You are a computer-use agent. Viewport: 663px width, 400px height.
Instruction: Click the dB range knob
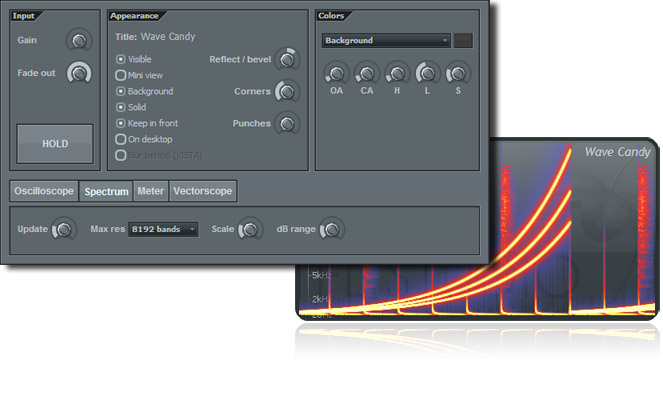point(330,229)
